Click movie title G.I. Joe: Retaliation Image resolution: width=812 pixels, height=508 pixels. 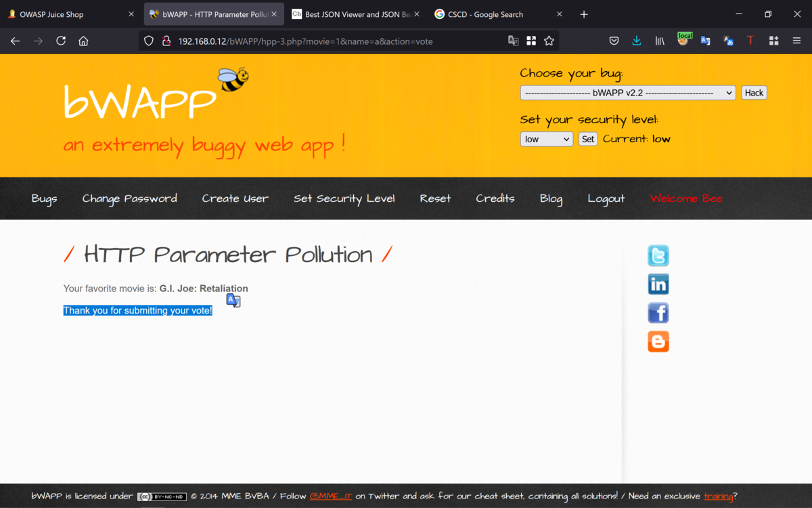(x=204, y=289)
